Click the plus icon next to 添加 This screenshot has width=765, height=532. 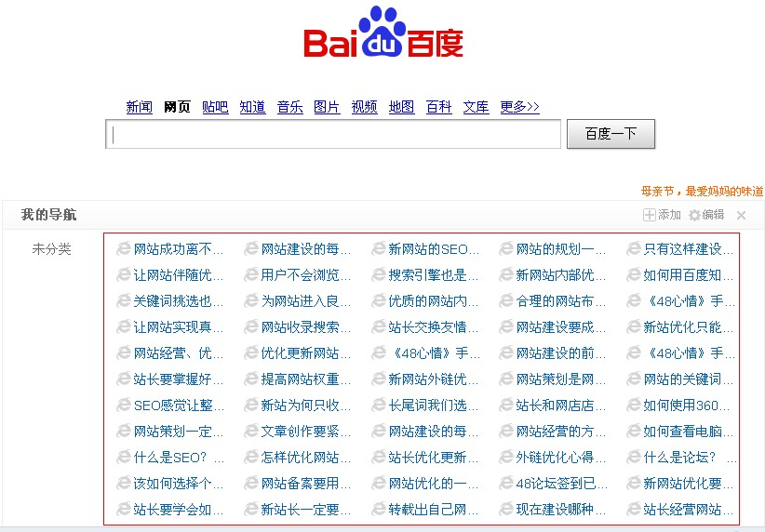(649, 215)
